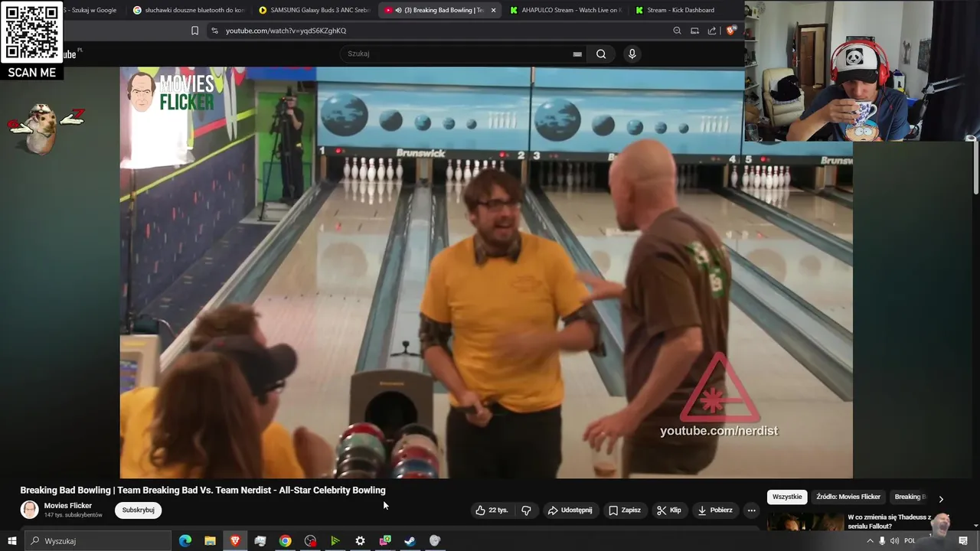
Task: Open site settings icon in address bar
Action: pyautogui.click(x=214, y=31)
